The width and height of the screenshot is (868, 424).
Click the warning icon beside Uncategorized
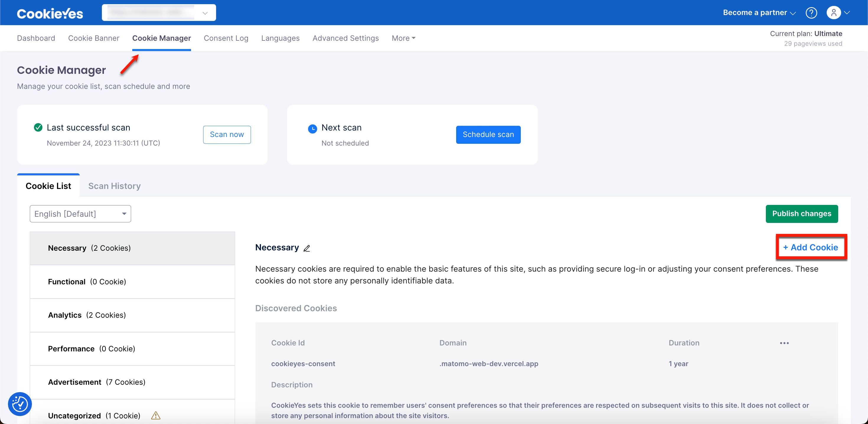156,415
